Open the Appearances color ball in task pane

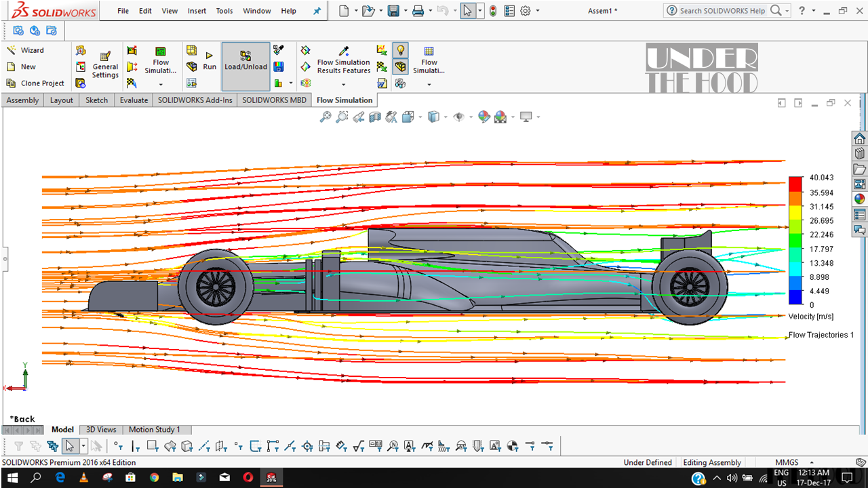click(859, 199)
